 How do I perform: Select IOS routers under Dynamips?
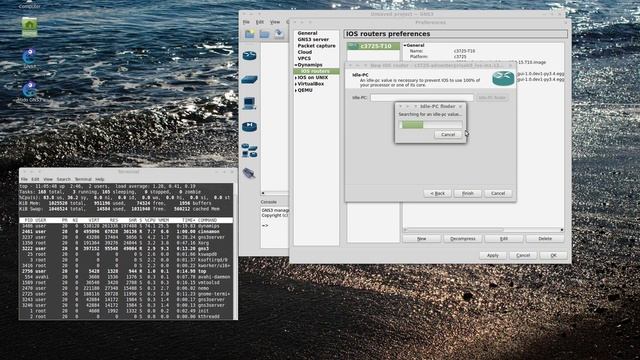316,71
